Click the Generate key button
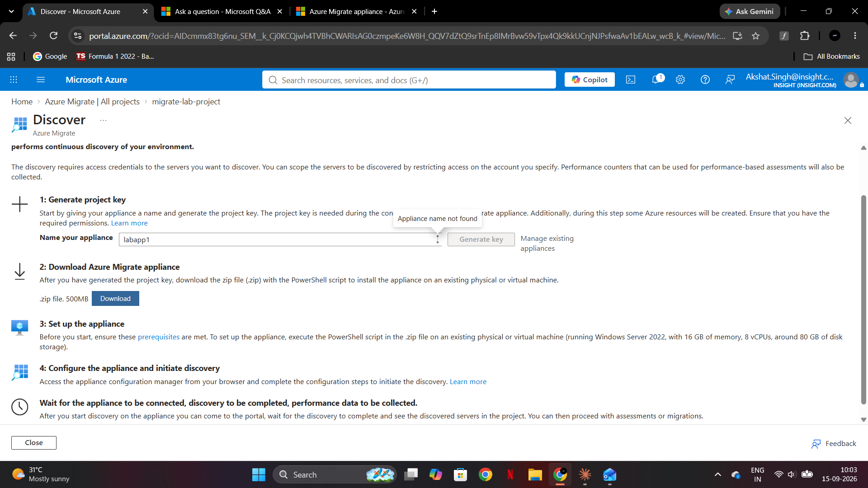The width and height of the screenshot is (868, 488). (481, 239)
